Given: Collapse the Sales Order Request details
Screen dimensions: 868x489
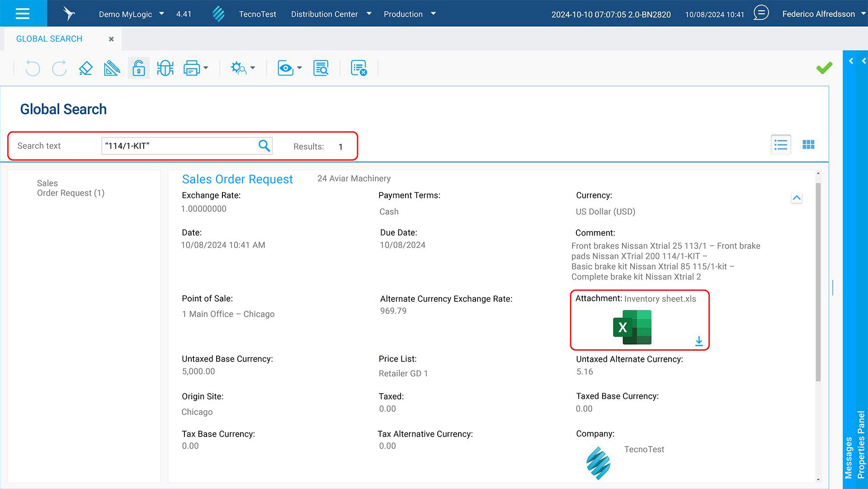Looking at the screenshot, I should tap(797, 198).
